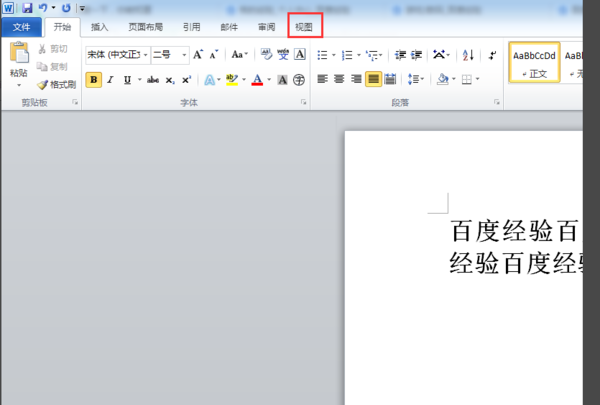
Task: Select the Strikethrough abc icon
Action: (153, 80)
